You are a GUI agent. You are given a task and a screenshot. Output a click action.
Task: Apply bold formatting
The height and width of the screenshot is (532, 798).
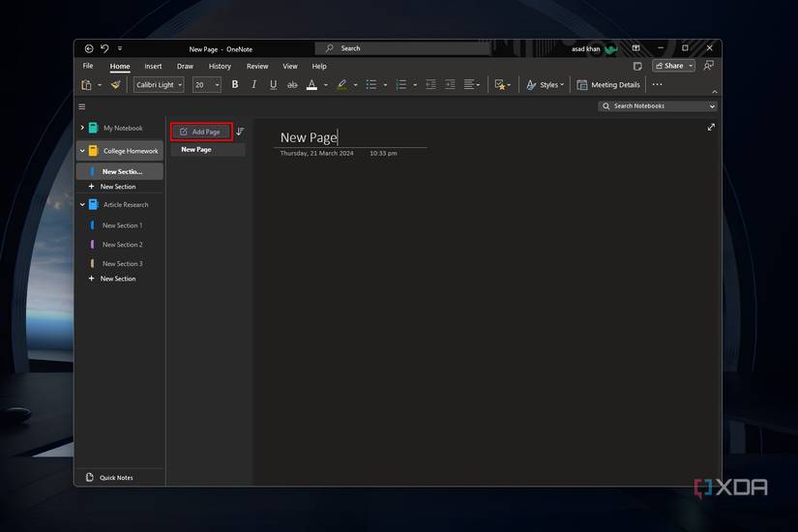235,84
